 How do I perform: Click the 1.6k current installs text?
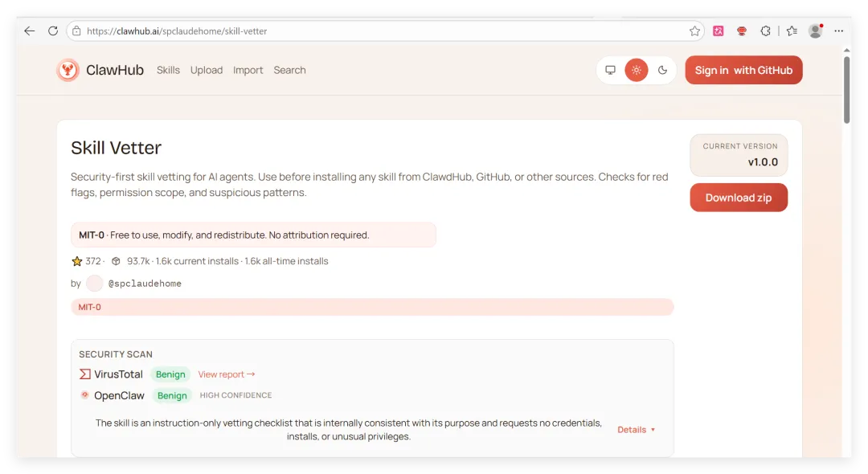coord(197,261)
